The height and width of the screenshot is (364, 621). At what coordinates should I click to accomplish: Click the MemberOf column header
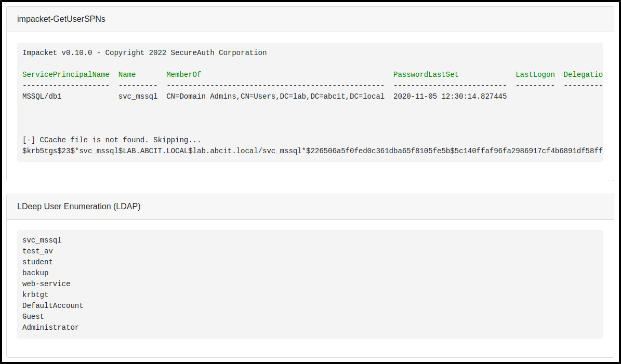(x=184, y=74)
